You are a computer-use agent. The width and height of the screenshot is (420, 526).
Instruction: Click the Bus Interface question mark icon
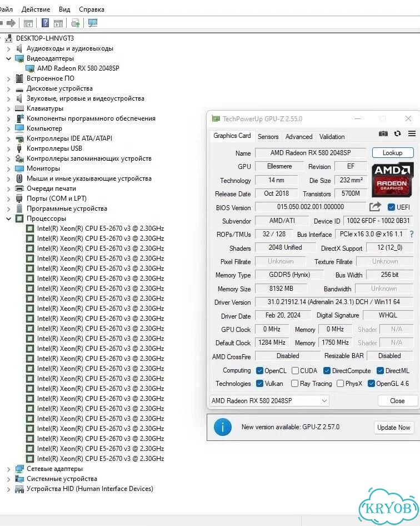(412, 234)
